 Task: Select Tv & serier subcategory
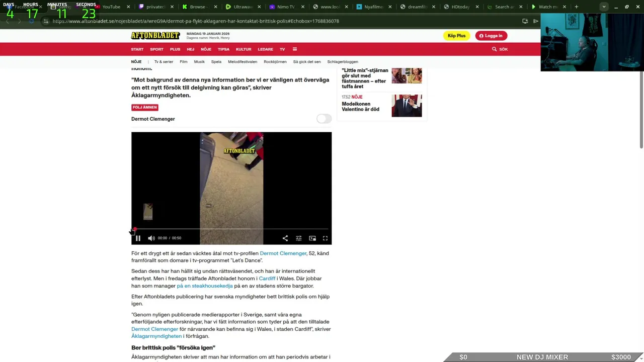[x=164, y=62]
